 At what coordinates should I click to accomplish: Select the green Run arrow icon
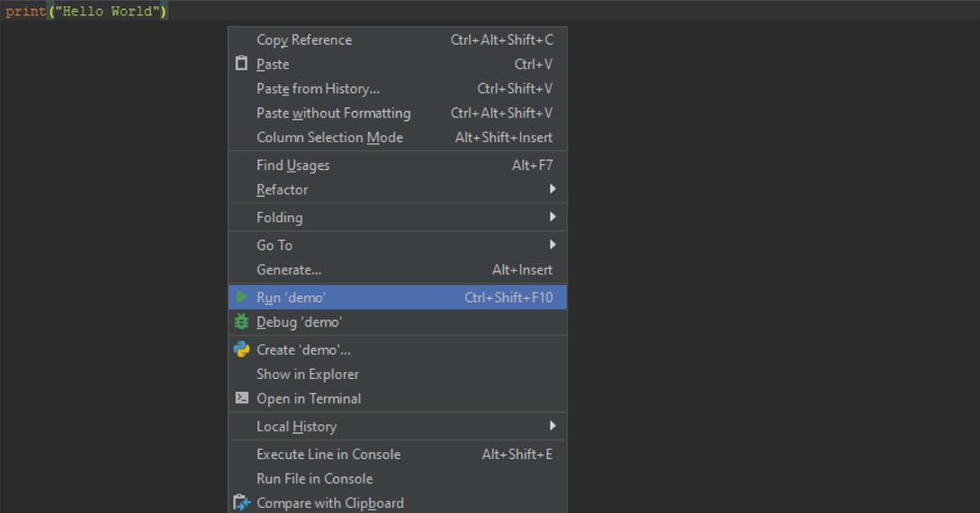pyautogui.click(x=242, y=297)
